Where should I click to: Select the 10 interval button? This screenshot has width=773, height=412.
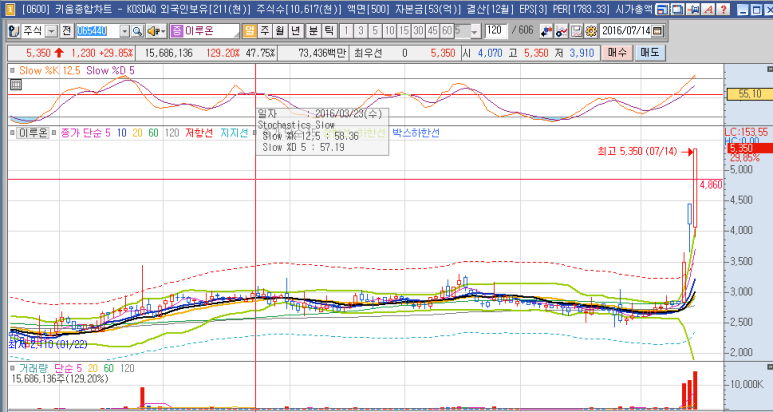[389, 31]
